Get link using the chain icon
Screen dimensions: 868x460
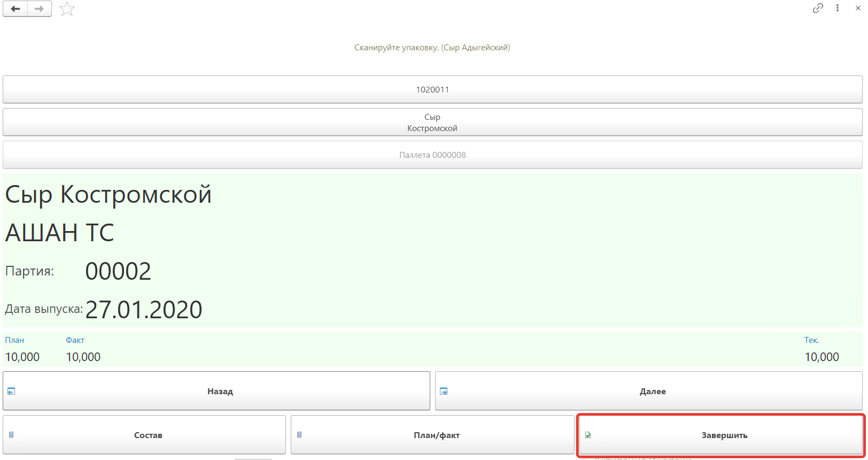(818, 8)
